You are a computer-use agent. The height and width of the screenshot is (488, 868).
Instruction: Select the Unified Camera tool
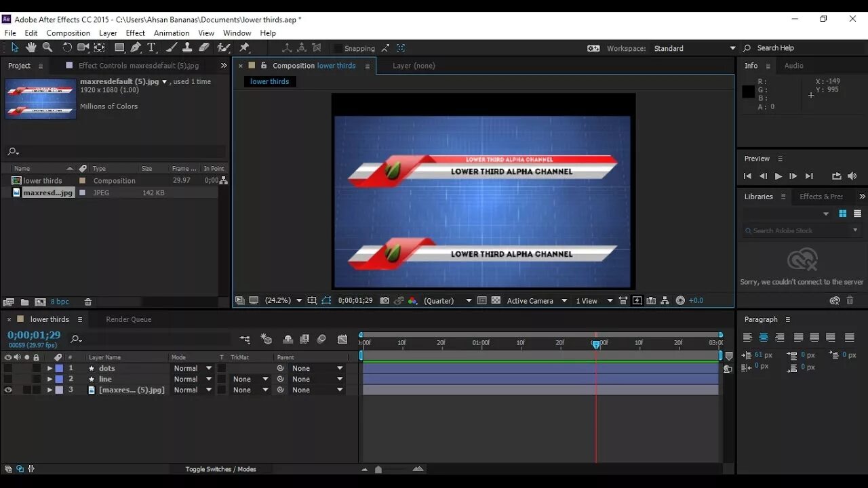(83, 47)
